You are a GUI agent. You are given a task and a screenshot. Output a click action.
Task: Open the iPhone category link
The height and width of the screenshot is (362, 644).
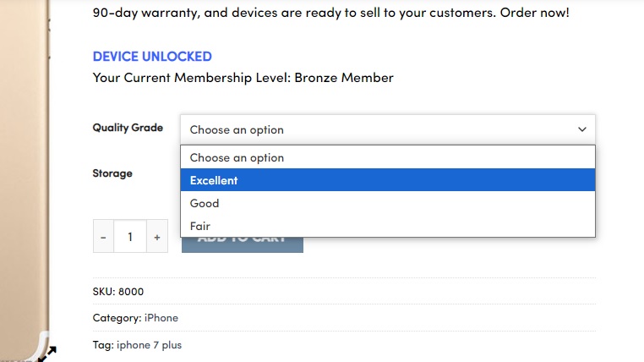[161, 318]
